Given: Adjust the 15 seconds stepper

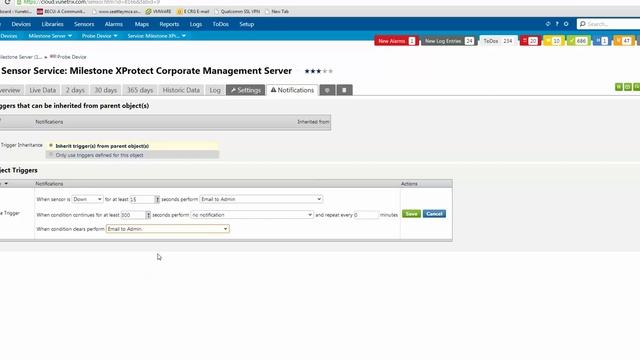Looking at the screenshot, I should (x=157, y=199).
